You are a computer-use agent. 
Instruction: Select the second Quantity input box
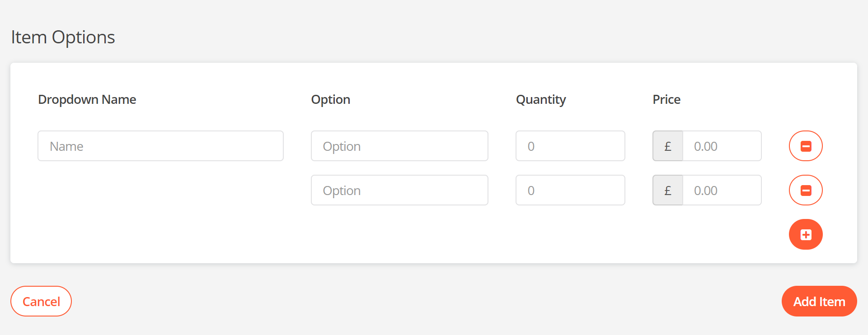tap(570, 190)
